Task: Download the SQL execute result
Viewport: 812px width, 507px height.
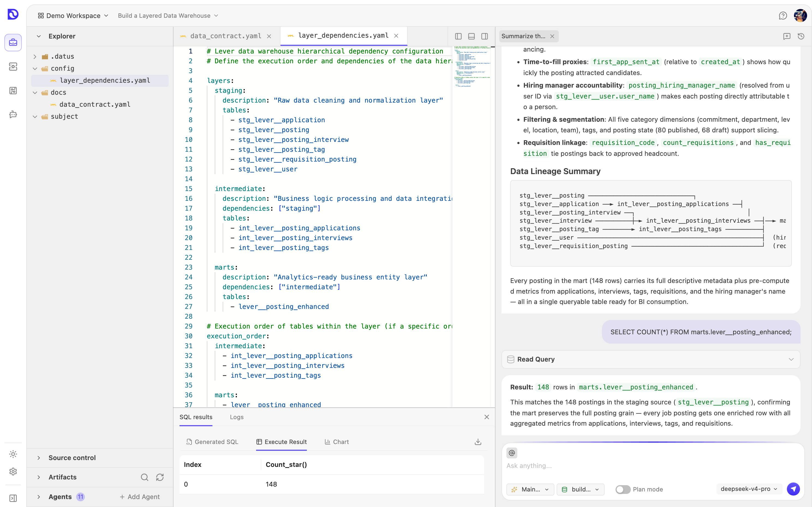Action: point(478,442)
